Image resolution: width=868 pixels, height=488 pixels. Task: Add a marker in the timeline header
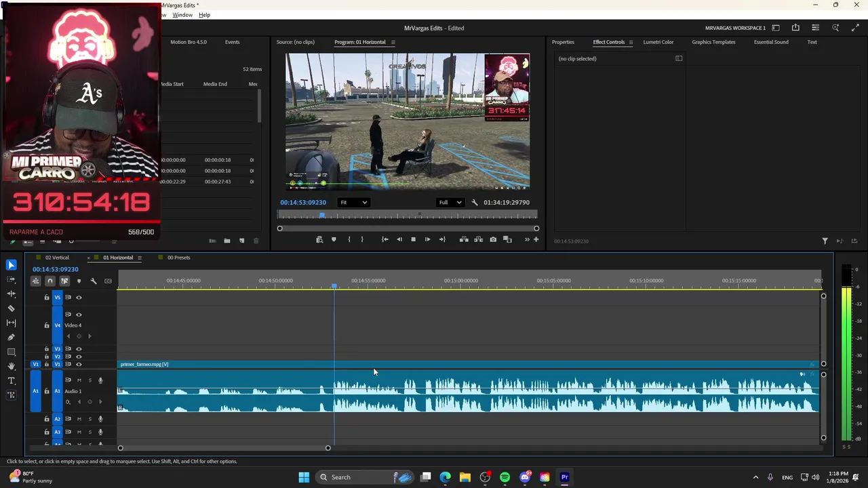coord(79,281)
